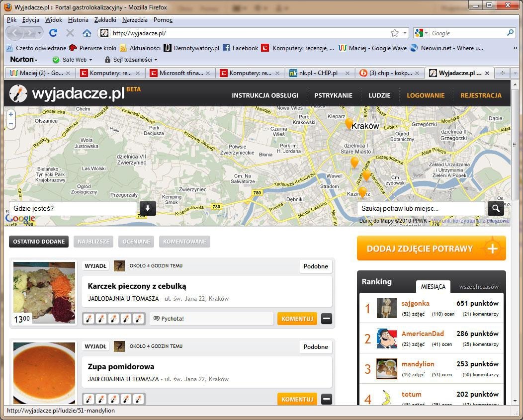523x420 pixels.
Task: Switch to the (3) chip - kokp... tab
Action: pyautogui.click(x=390, y=73)
